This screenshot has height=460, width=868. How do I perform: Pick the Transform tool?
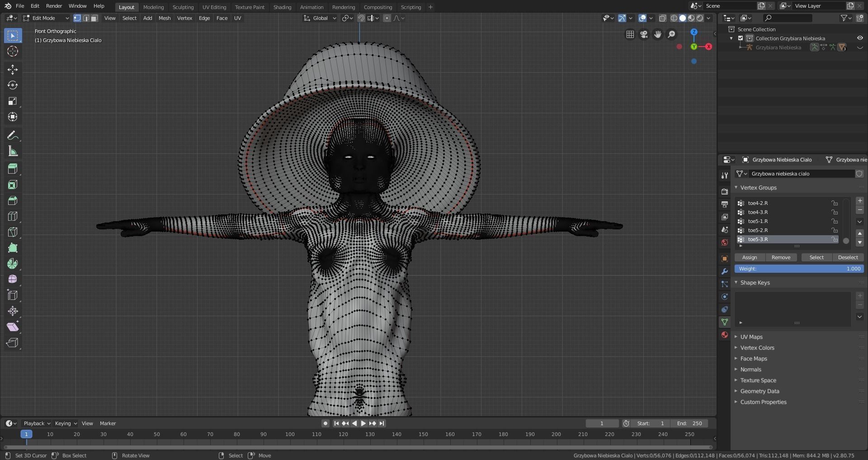[13, 117]
